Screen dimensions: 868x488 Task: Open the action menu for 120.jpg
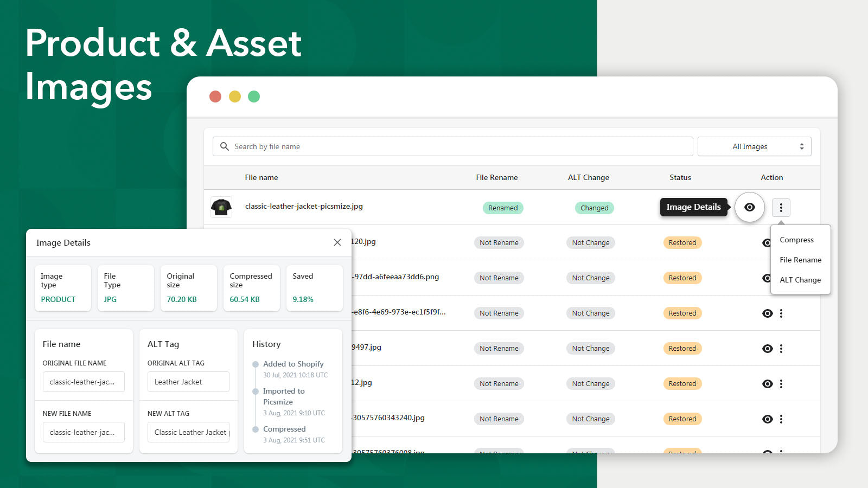click(781, 242)
